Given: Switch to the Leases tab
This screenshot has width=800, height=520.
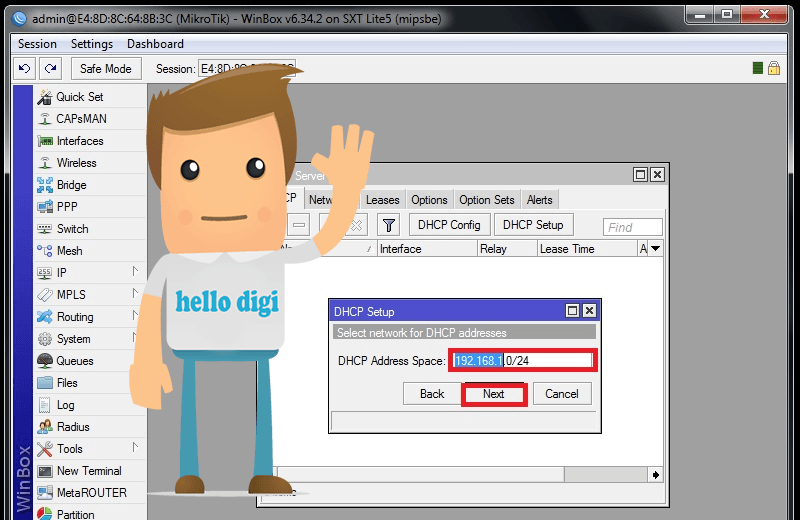Looking at the screenshot, I should coord(383,200).
